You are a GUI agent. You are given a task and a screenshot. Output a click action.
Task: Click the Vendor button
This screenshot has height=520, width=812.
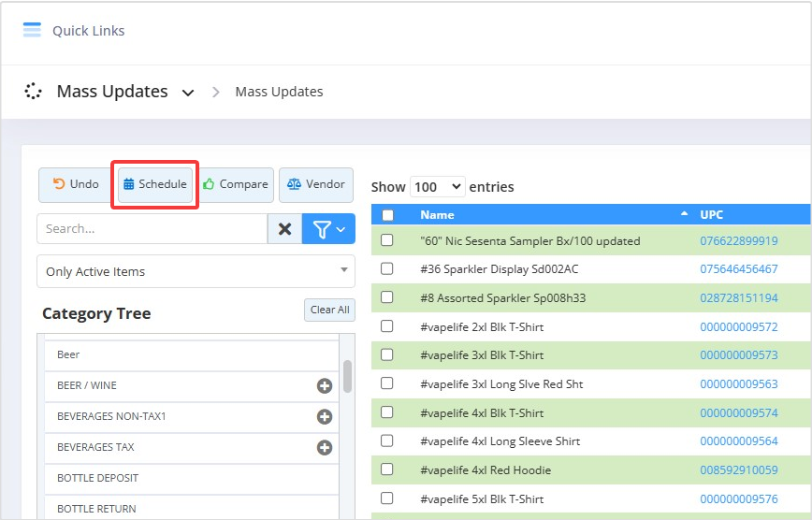click(x=316, y=184)
